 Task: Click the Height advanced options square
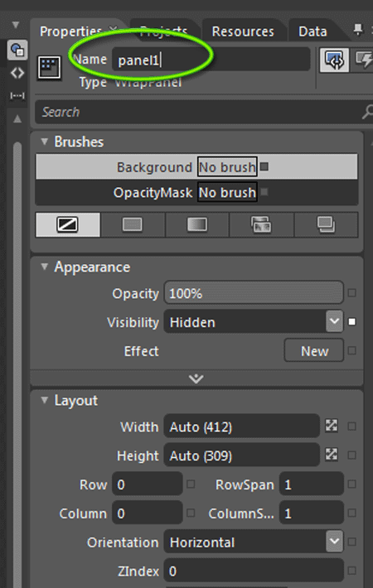pos(351,455)
